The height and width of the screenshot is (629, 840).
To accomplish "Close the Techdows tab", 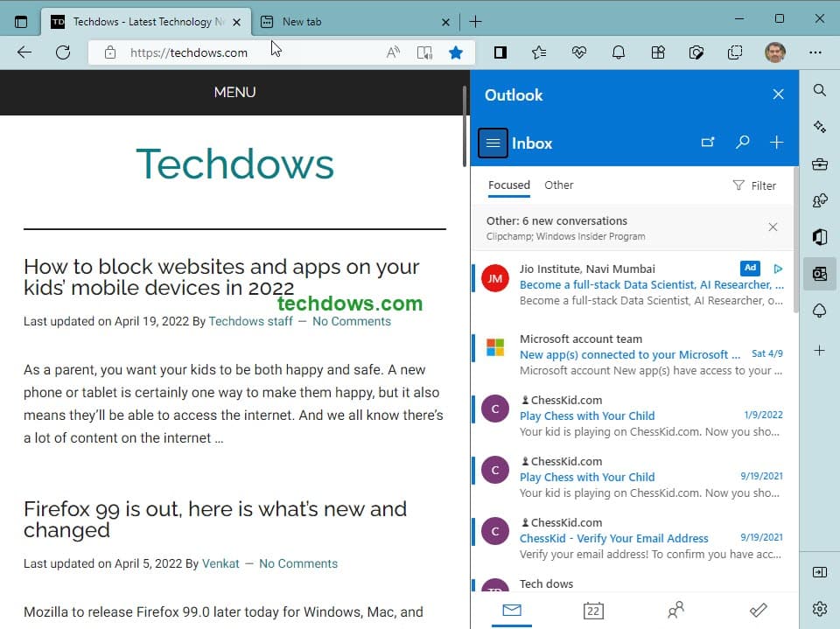I will [237, 22].
